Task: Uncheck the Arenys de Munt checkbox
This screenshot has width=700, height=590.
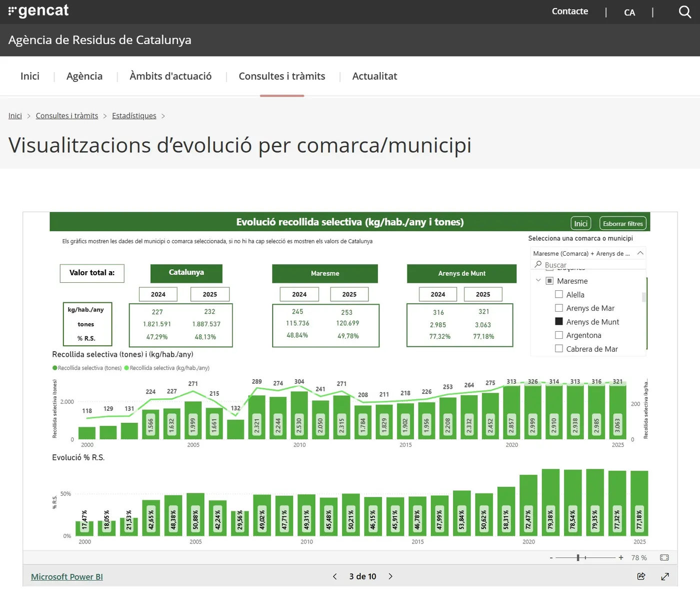Action: tap(559, 321)
